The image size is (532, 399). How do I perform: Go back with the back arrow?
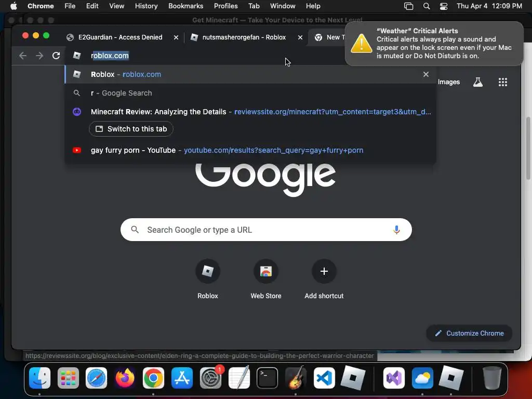23,56
